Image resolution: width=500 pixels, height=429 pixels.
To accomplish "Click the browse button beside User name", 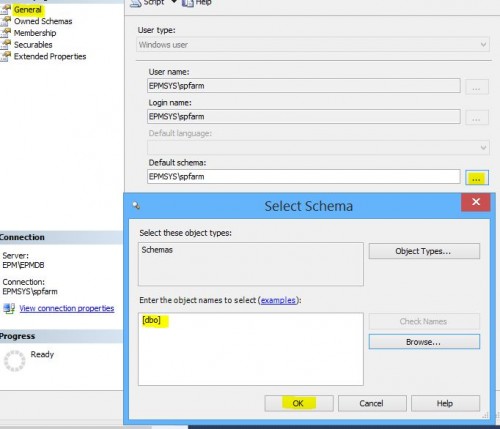I will click(x=477, y=87).
